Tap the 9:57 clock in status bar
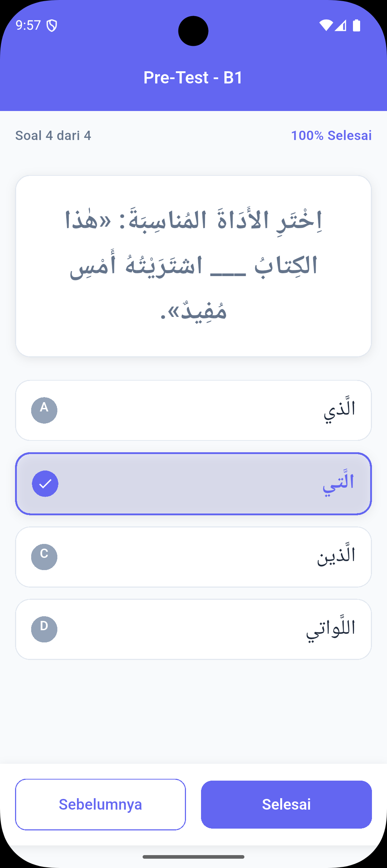This screenshot has height=868, width=387. tap(28, 25)
